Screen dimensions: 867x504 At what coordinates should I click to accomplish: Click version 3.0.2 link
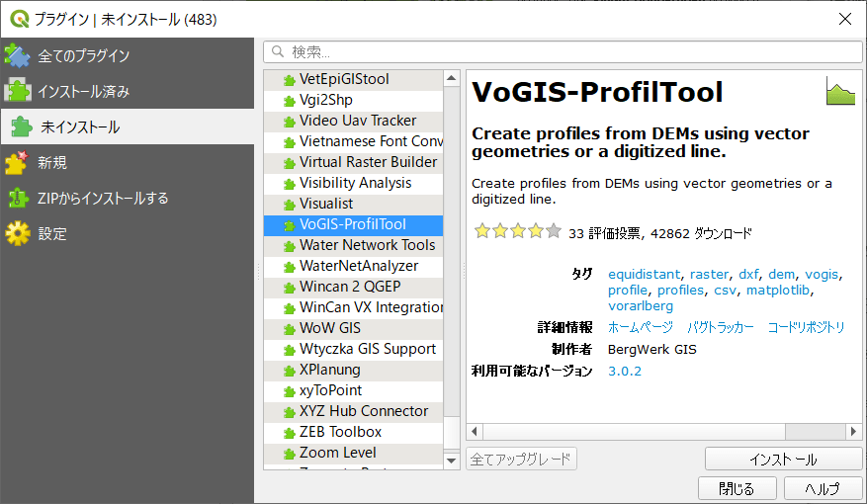point(625,372)
